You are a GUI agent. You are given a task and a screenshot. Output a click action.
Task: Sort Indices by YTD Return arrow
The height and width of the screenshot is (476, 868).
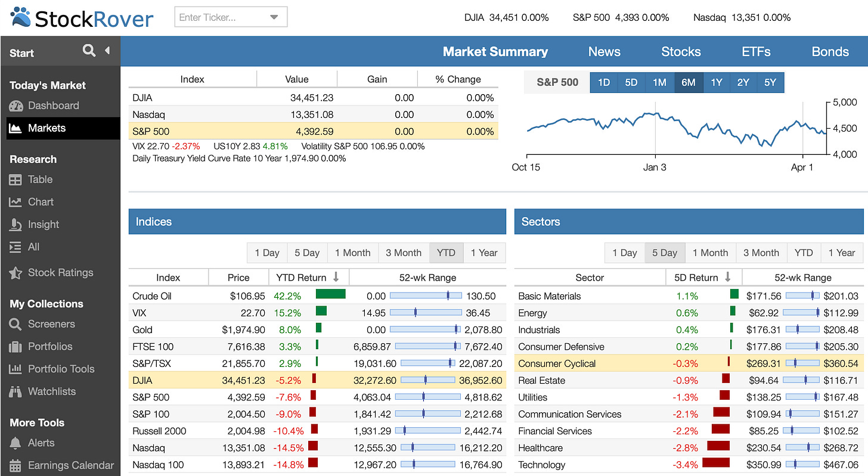point(336,277)
